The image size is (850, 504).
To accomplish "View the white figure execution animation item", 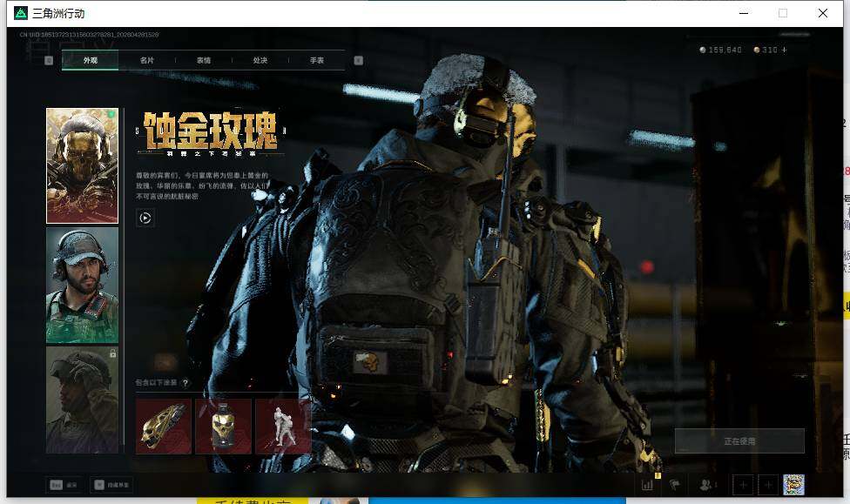I will [x=282, y=426].
